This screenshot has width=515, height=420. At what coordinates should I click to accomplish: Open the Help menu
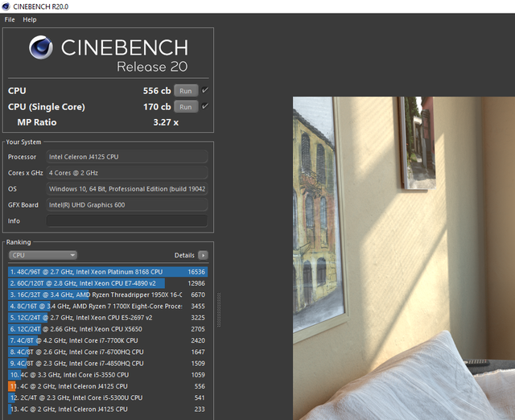[30, 19]
